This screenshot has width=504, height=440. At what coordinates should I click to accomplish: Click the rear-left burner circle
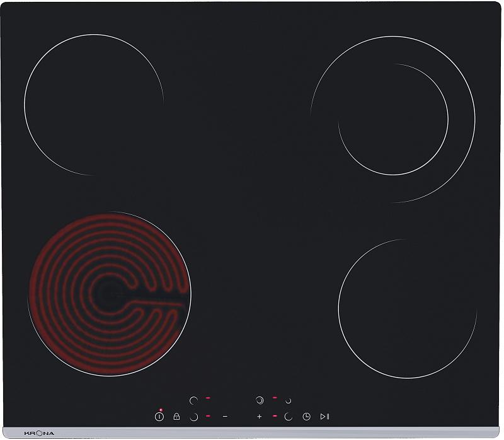pyautogui.click(x=94, y=104)
